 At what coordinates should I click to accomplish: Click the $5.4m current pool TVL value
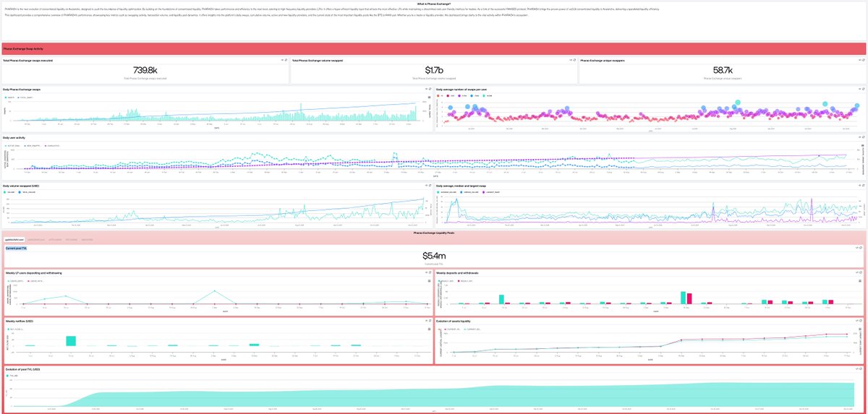click(434, 256)
